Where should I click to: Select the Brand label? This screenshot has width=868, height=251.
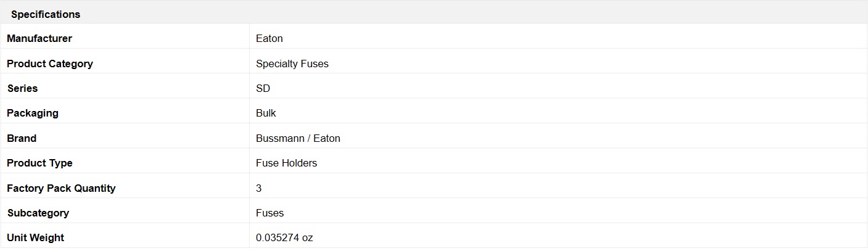[22, 138]
